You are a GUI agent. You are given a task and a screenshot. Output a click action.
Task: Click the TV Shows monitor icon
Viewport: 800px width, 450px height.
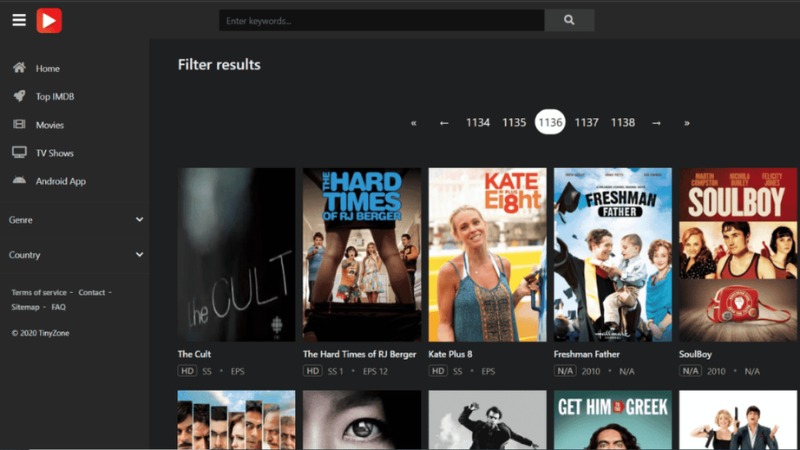click(x=19, y=152)
